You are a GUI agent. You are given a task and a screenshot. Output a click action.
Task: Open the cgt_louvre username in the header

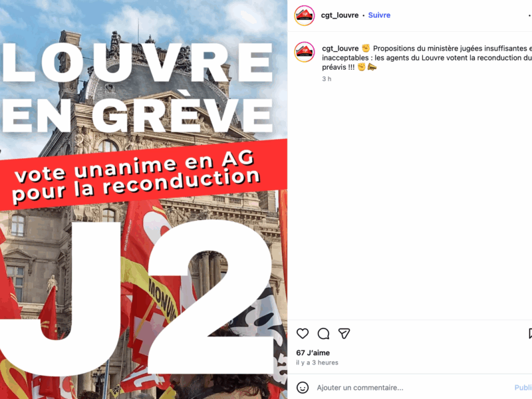(340, 15)
